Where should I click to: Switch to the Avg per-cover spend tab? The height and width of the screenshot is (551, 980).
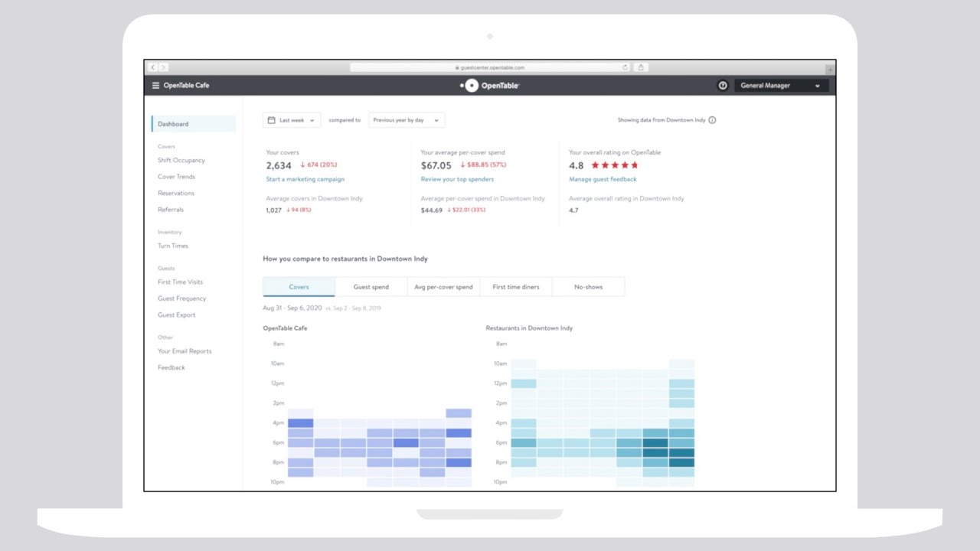click(443, 287)
